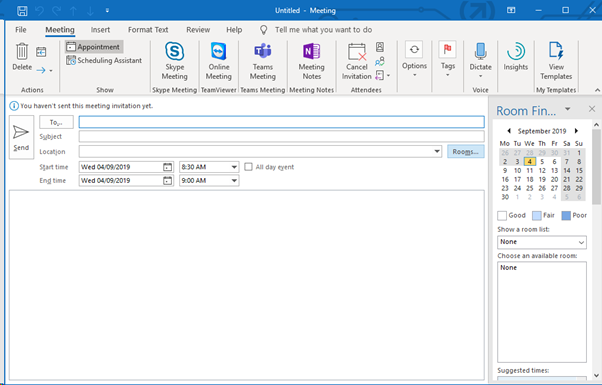Click the Tell me what you want to do box

(x=323, y=30)
